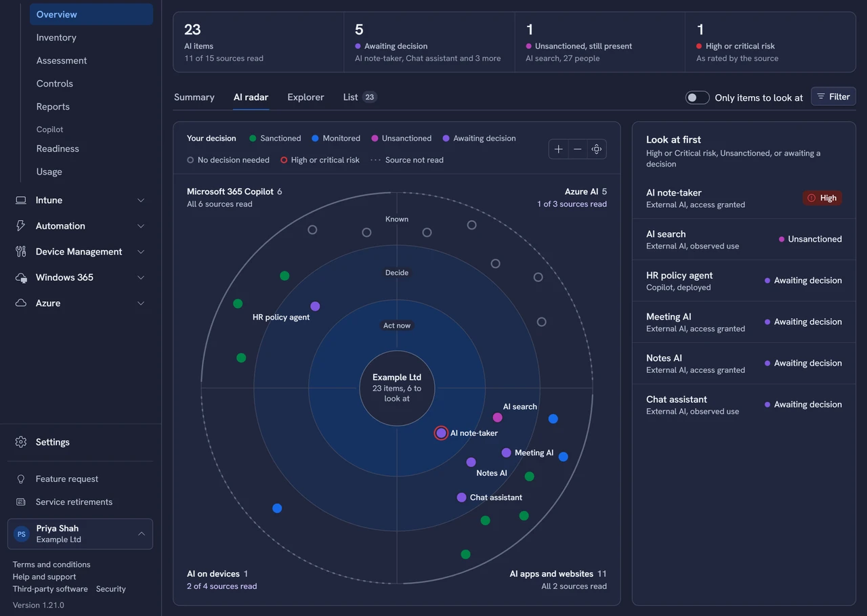Switch to the Summary tab
The height and width of the screenshot is (616, 867).
point(194,97)
